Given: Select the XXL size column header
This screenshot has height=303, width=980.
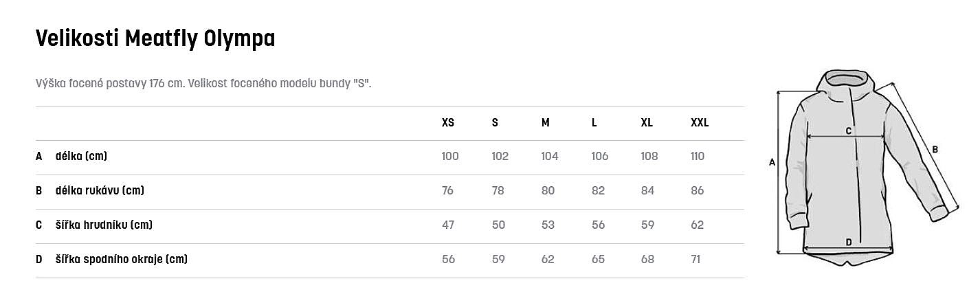Looking at the screenshot, I should (x=699, y=123).
